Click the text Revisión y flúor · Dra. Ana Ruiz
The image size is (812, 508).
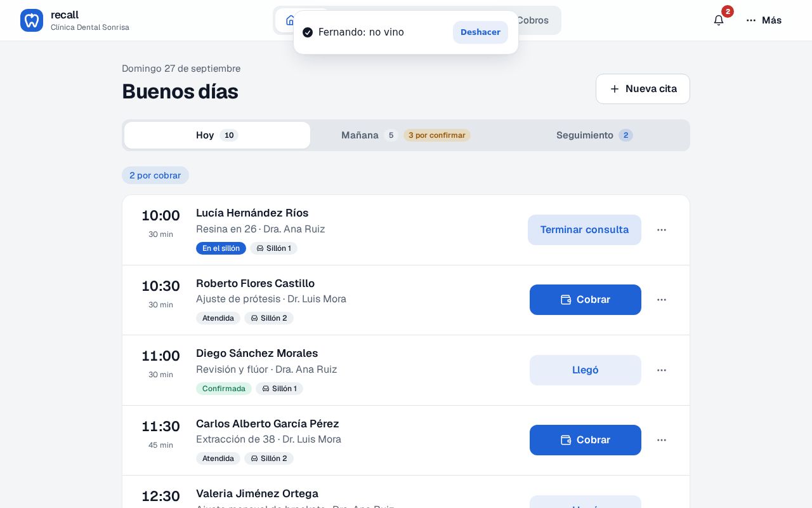pyautogui.click(x=266, y=370)
